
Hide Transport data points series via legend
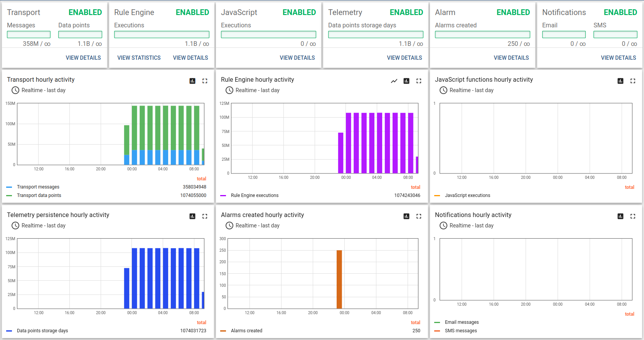point(39,195)
